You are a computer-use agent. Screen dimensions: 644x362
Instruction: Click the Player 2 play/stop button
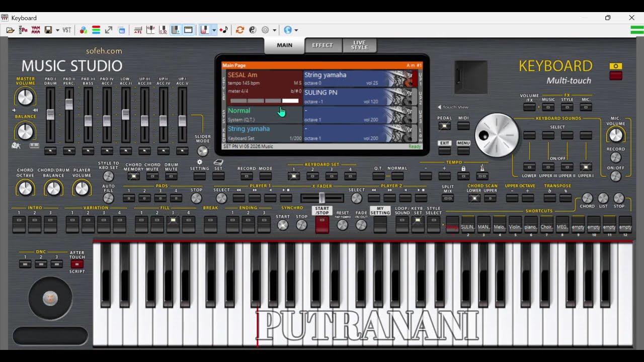pyautogui.click(x=422, y=198)
